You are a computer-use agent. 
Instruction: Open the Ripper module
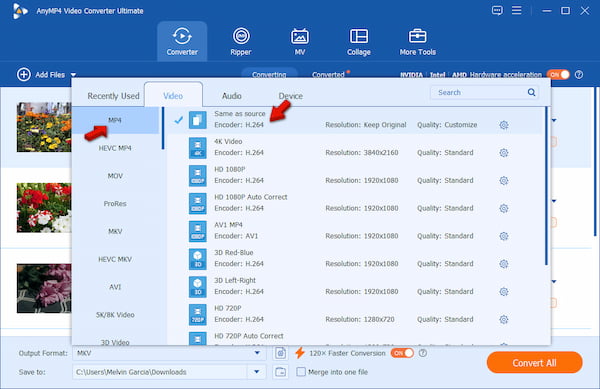click(x=241, y=41)
